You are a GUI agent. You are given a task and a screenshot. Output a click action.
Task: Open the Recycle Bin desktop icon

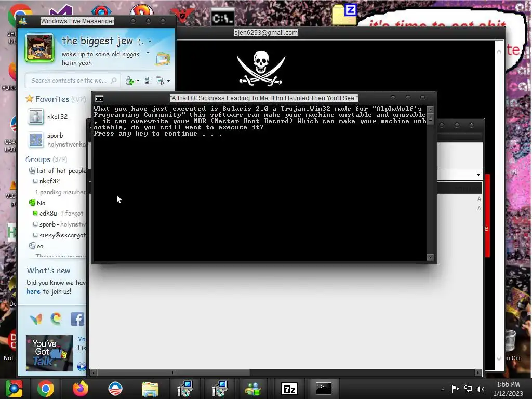pos(510,340)
